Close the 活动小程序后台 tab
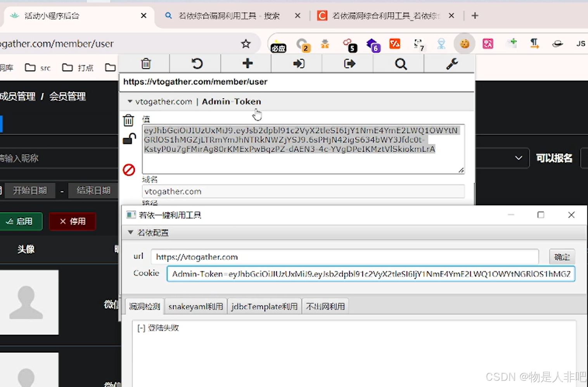588x387 pixels. pyautogui.click(x=144, y=15)
